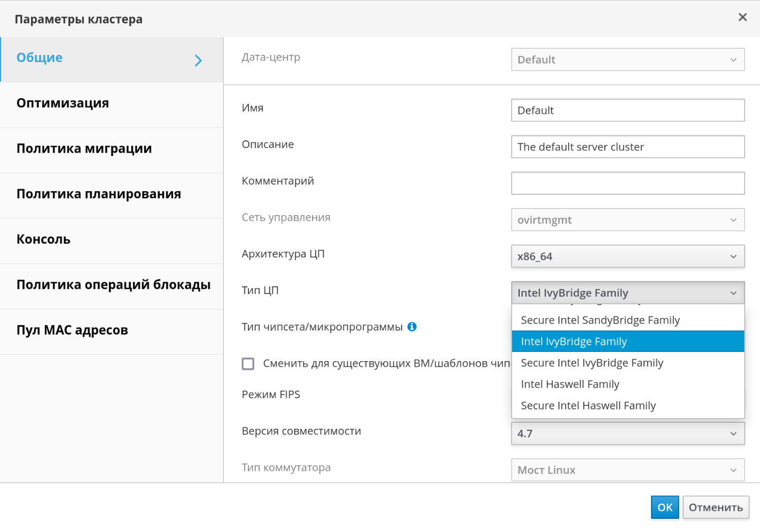Show the Пул MAC адресов tab

click(72, 330)
